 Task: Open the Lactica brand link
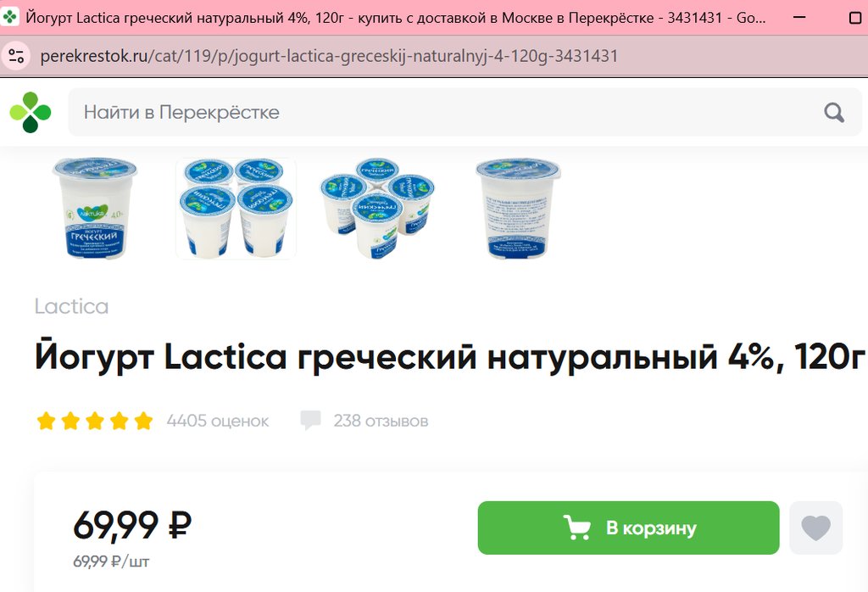pos(71,306)
